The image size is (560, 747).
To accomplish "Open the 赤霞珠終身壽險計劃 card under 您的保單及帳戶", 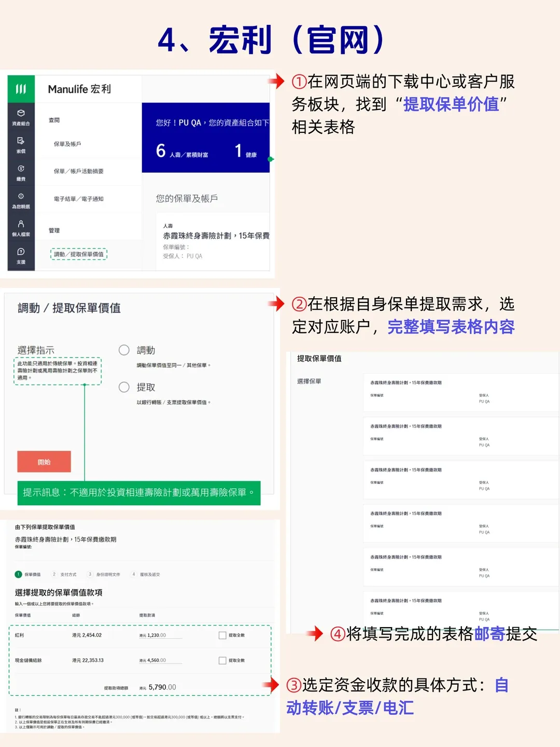I will pos(213,241).
